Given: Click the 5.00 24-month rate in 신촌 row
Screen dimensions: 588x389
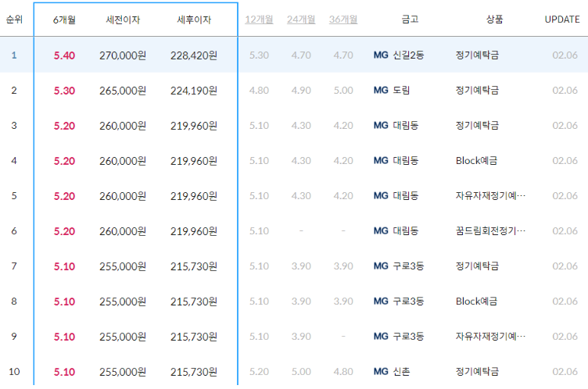Looking at the screenshot, I should click(x=301, y=371).
